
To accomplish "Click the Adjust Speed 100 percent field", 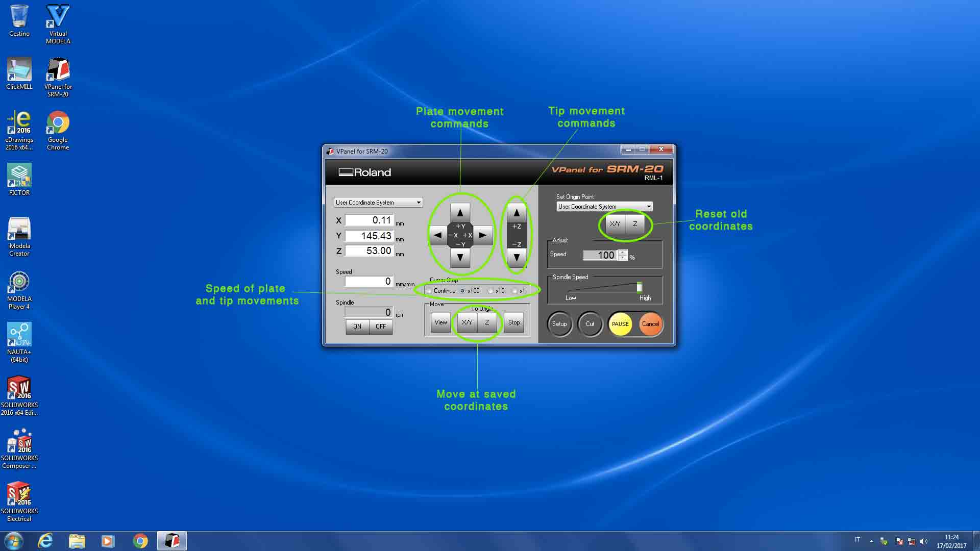I will coord(600,255).
